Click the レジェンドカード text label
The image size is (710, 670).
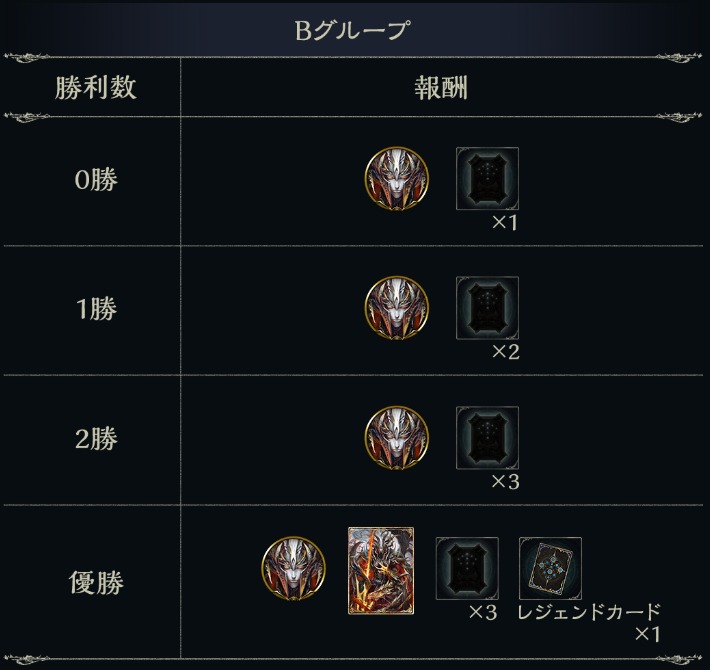click(589, 612)
